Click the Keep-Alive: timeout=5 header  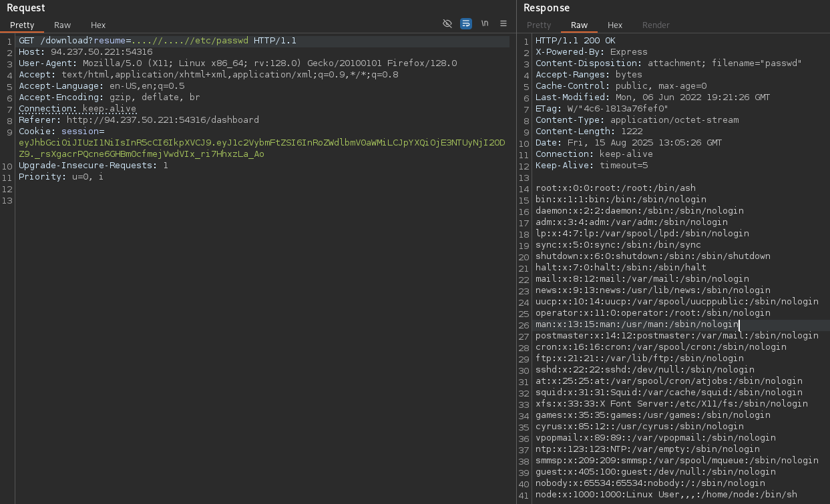click(x=592, y=166)
